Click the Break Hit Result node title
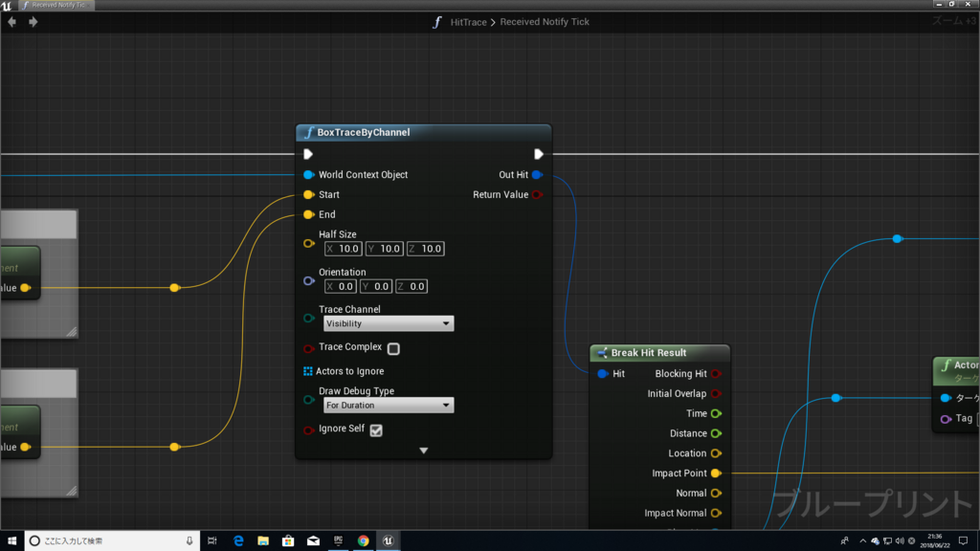The image size is (980, 551). click(648, 353)
